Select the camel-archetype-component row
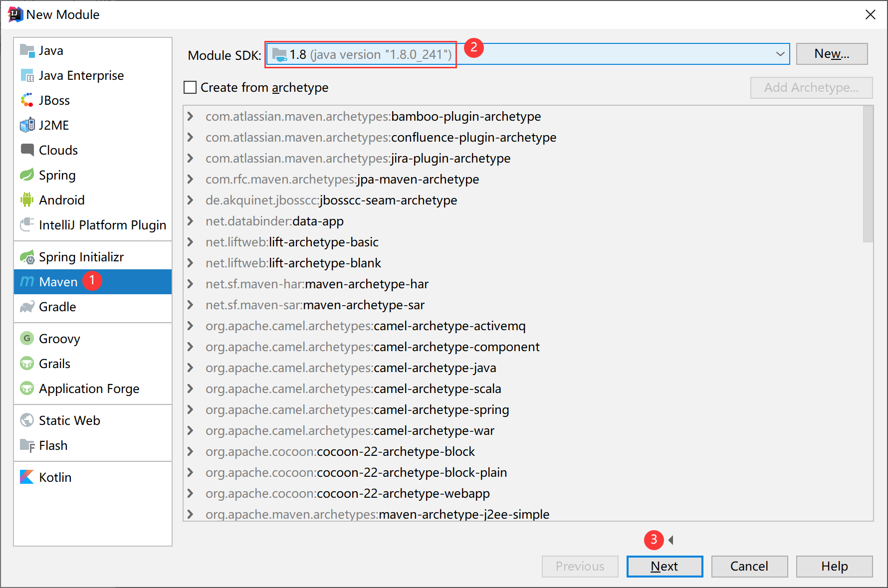The width and height of the screenshot is (888, 588). [x=524, y=347]
